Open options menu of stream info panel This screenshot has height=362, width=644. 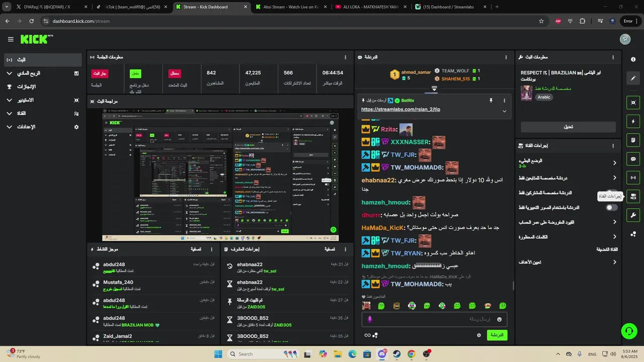613,57
